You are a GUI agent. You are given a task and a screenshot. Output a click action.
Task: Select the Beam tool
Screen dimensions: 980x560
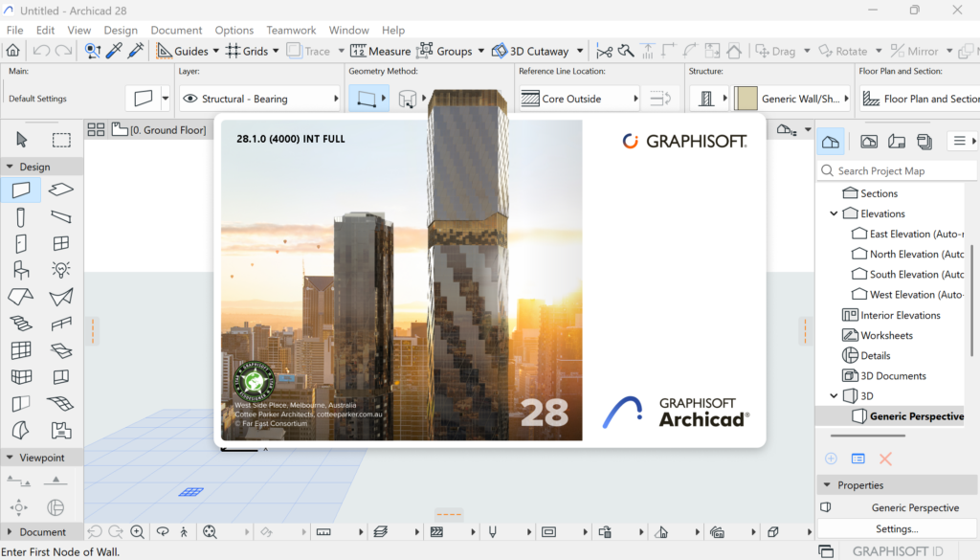pos(60,217)
